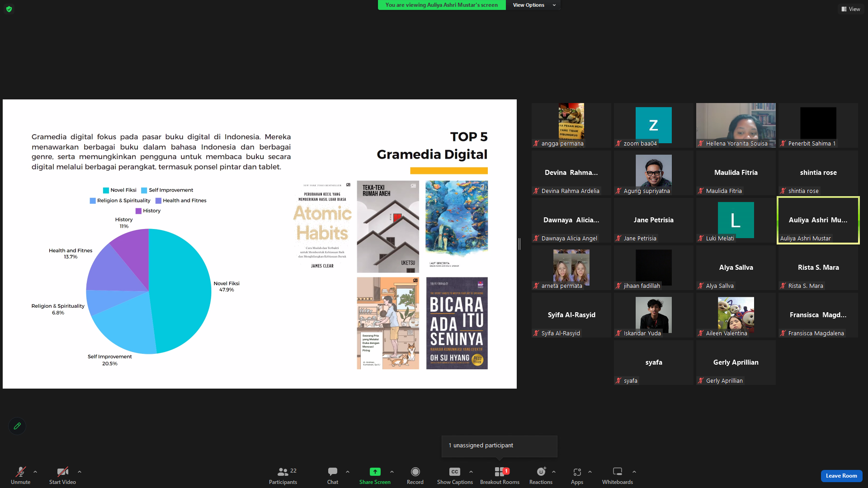Screen dimensions: 868x488
Task: Click the muted mic icon for jihaan fadillah
Action: [x=618, y=286]
